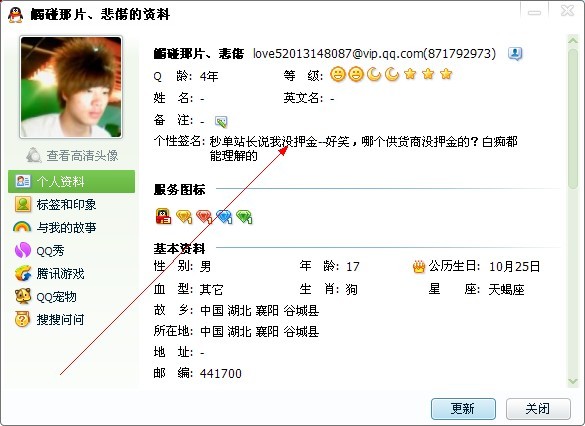
Task: Click the 关闭 button
Action: point(538,409)
